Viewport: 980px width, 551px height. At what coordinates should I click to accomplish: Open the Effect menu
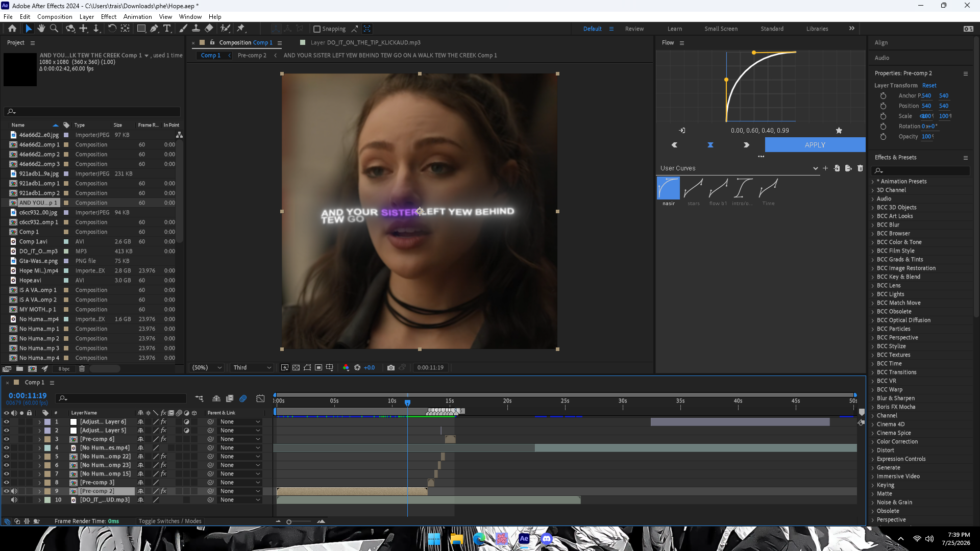tap(109, 16)
